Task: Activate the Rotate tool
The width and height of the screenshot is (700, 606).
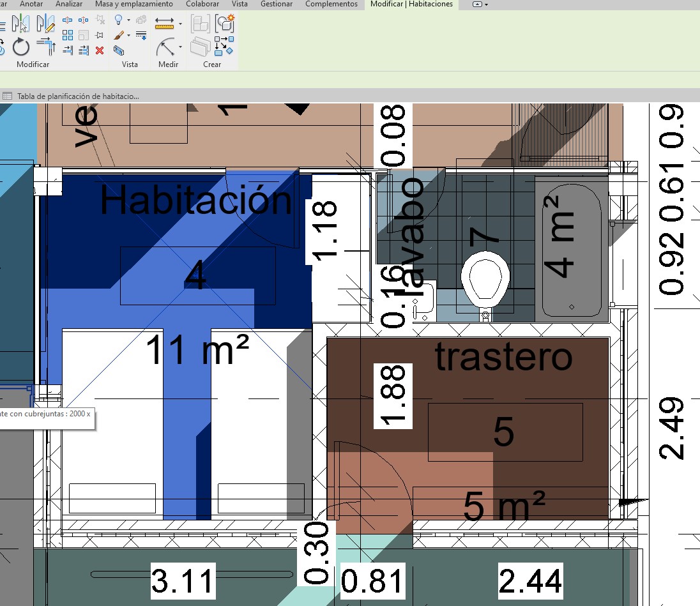Action: pyautogui.click(x=21, y=47)
